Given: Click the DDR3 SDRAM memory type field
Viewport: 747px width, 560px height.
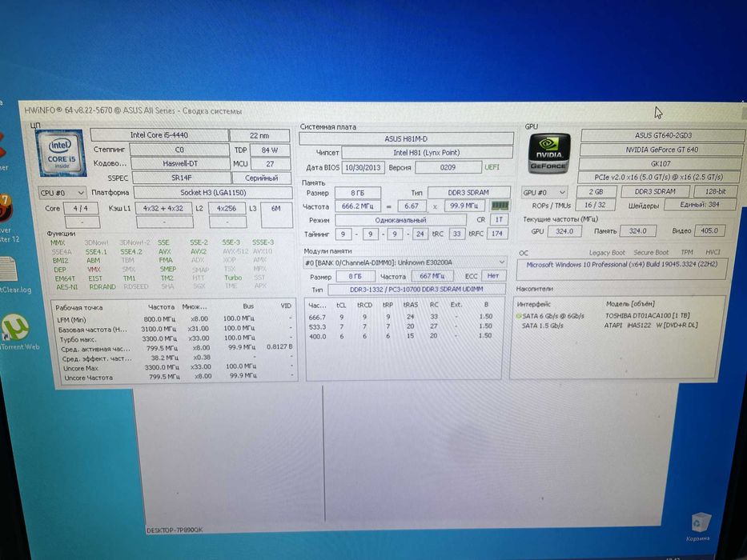Looking at the screenshot, I should (468, 192).
